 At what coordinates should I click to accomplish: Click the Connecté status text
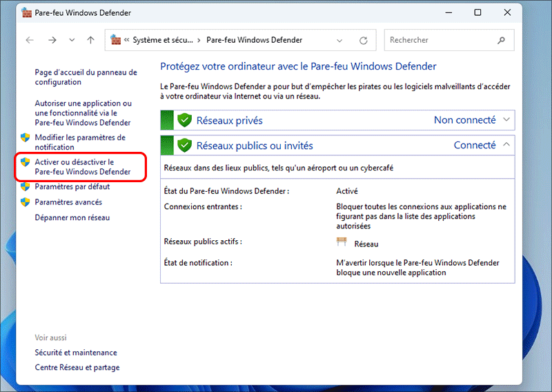coord(475,145)
